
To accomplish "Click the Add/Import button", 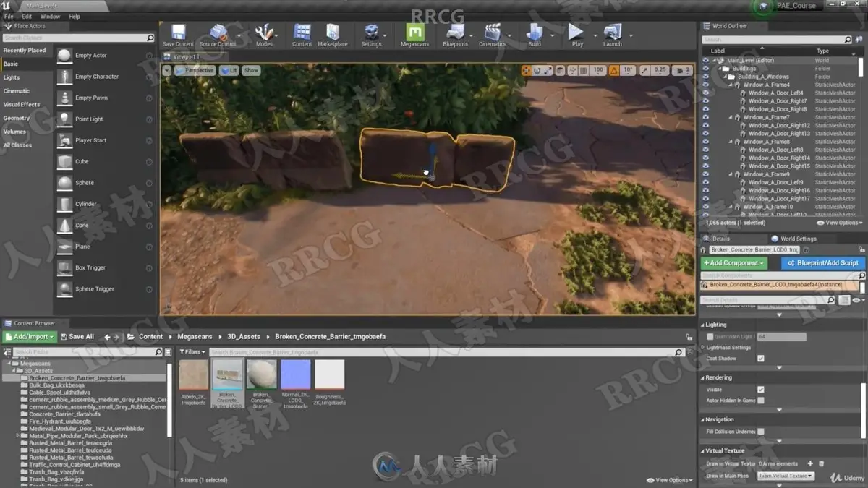I will (30, 336).
